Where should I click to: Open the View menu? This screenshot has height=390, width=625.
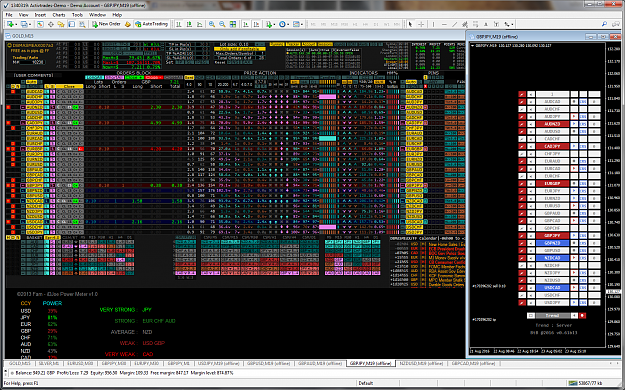tap(24, 15)
